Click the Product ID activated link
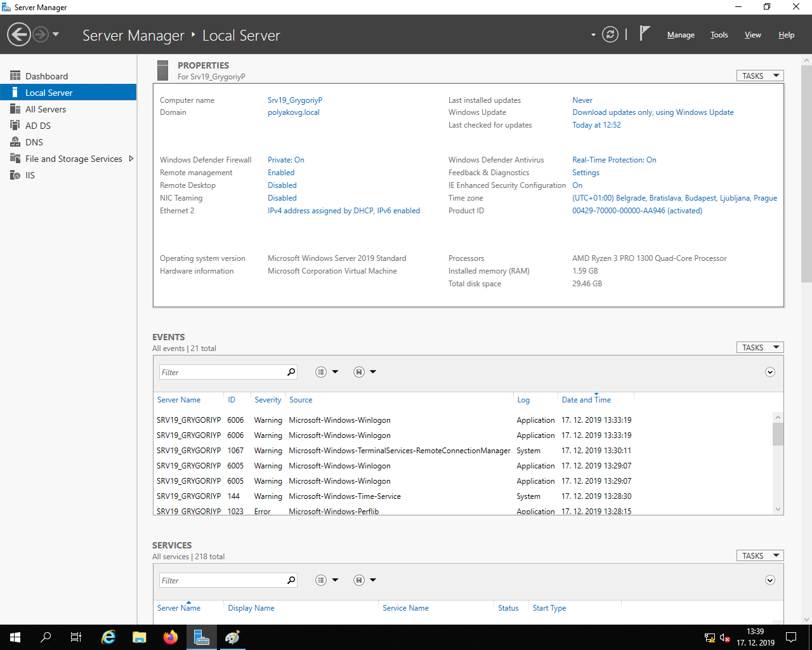The image size is (812, 650). click(637, 211)
